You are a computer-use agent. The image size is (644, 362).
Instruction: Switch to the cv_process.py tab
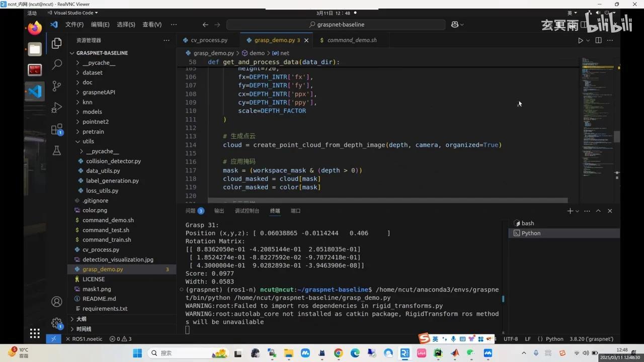[210, 40]
